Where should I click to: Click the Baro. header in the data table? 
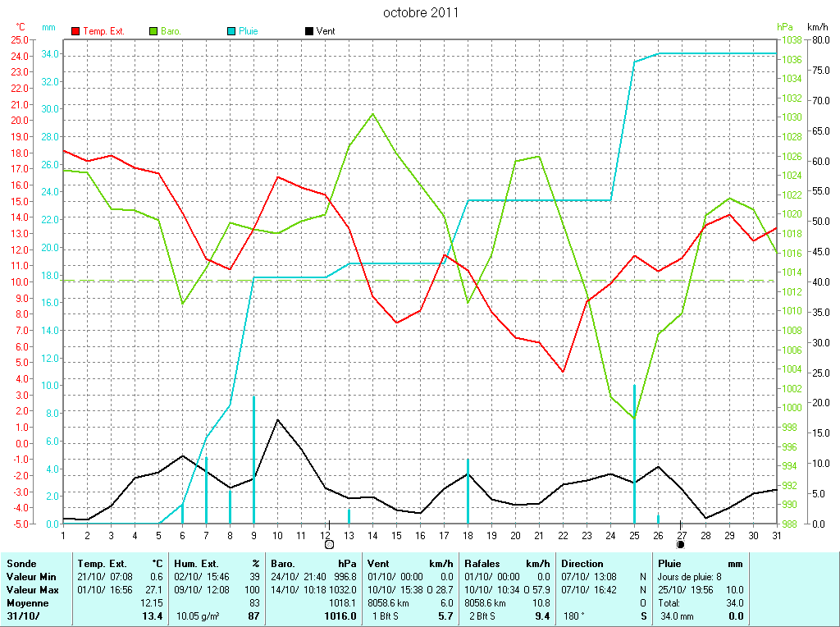[x=283, y=564]
